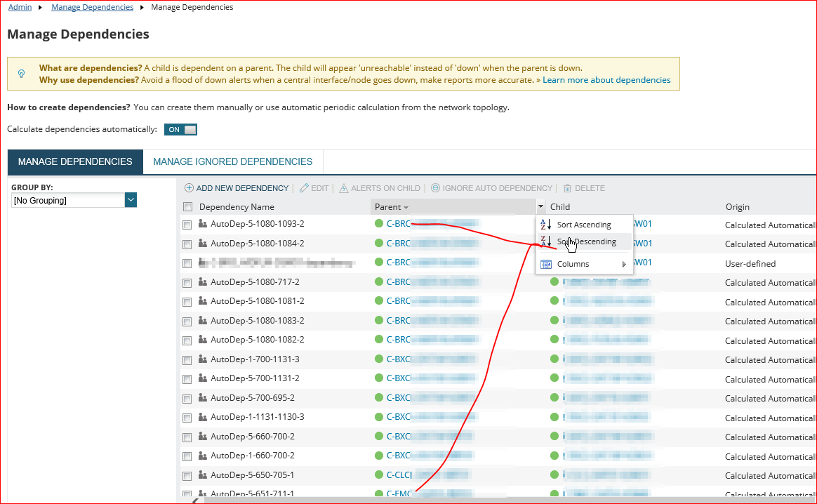Click green child status dot of AutoDep-5-1080-717-2
Viewport: 817px width, 504px height.
pos(554,282)
